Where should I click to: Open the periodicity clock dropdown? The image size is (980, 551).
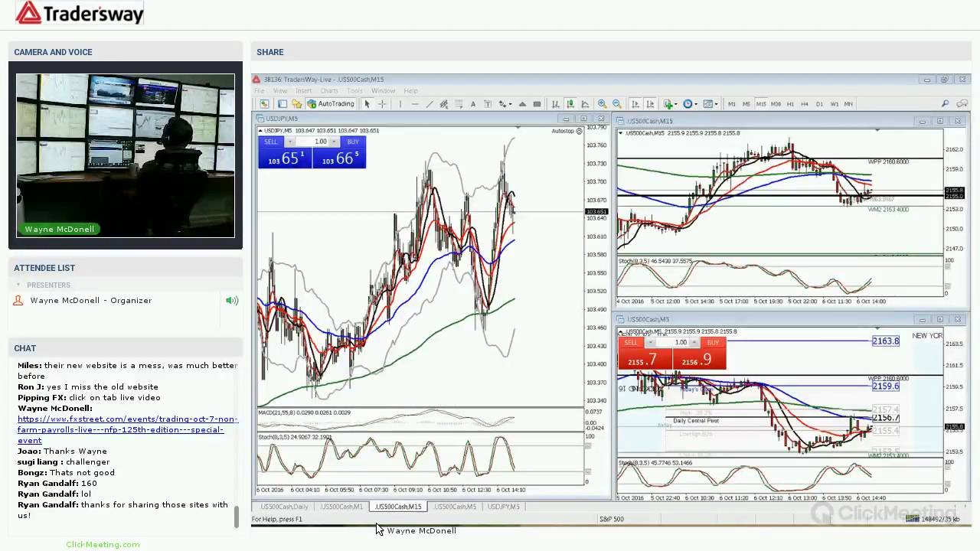tap(691, 103)
